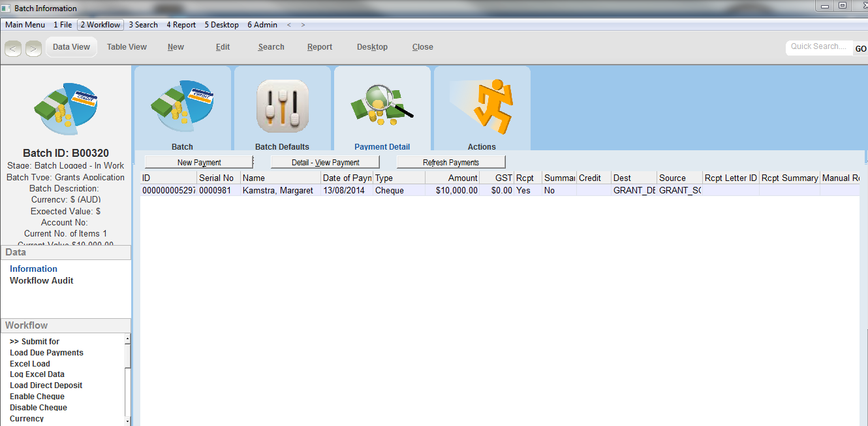Click the GO quick search button

pos(860,49)
